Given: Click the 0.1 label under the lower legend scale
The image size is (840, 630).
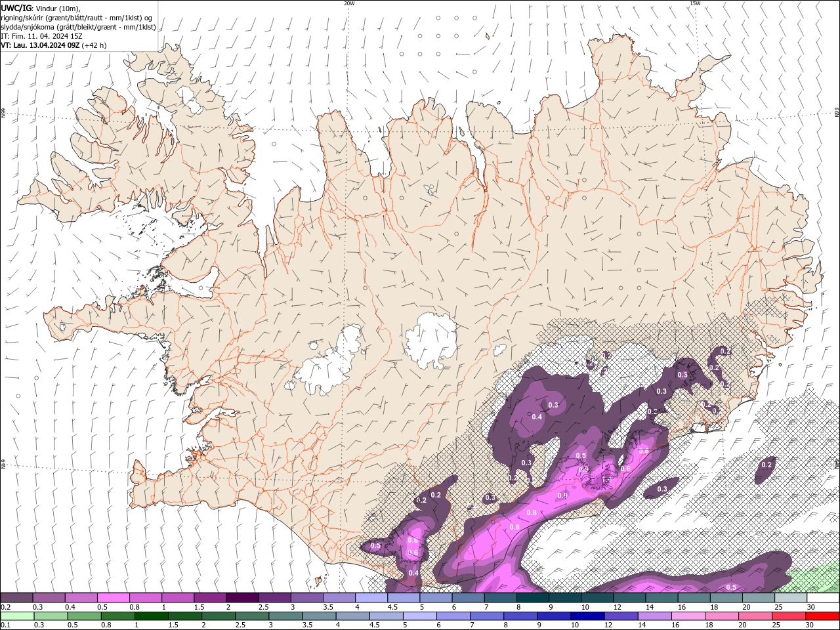Looking at the screenshot, I should pyautogui.click(x=5, y=625).
